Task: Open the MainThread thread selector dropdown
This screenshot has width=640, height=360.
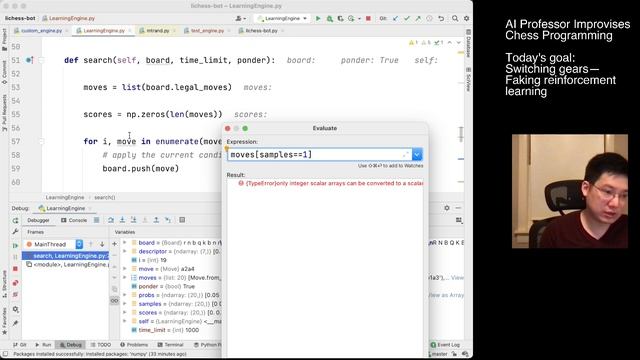Action: point(54,244)
